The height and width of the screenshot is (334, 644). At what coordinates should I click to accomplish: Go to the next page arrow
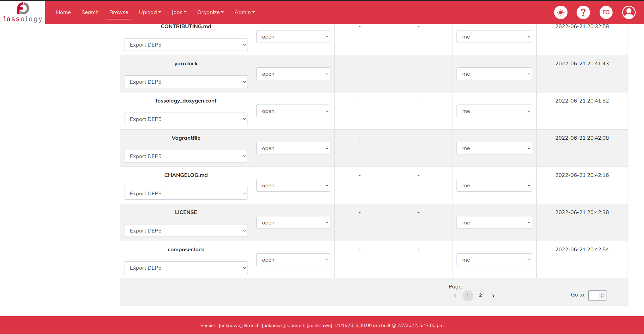coord(493,296)
